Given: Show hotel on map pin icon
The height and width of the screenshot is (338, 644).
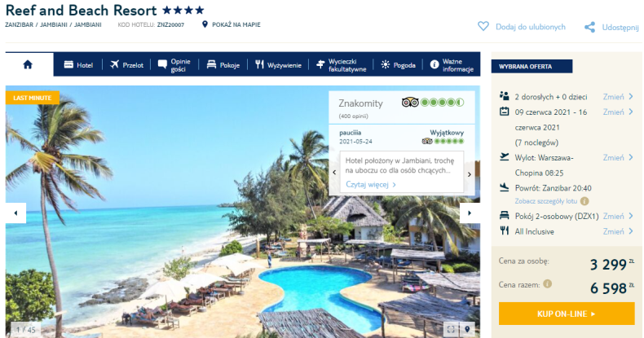Looking at the screenshot, I should click(205, 24).
